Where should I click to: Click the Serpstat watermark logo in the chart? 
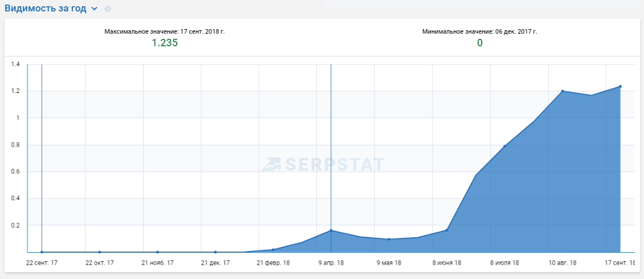pos(323,164)
